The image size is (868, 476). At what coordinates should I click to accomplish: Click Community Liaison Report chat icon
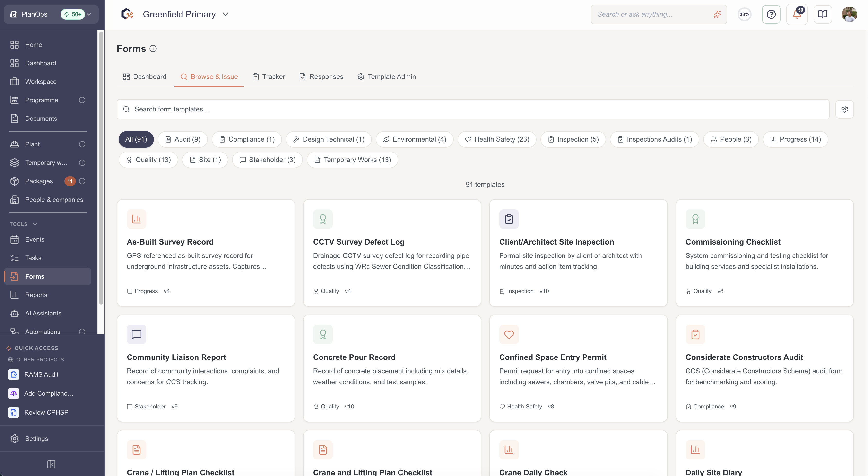(137, 334)
